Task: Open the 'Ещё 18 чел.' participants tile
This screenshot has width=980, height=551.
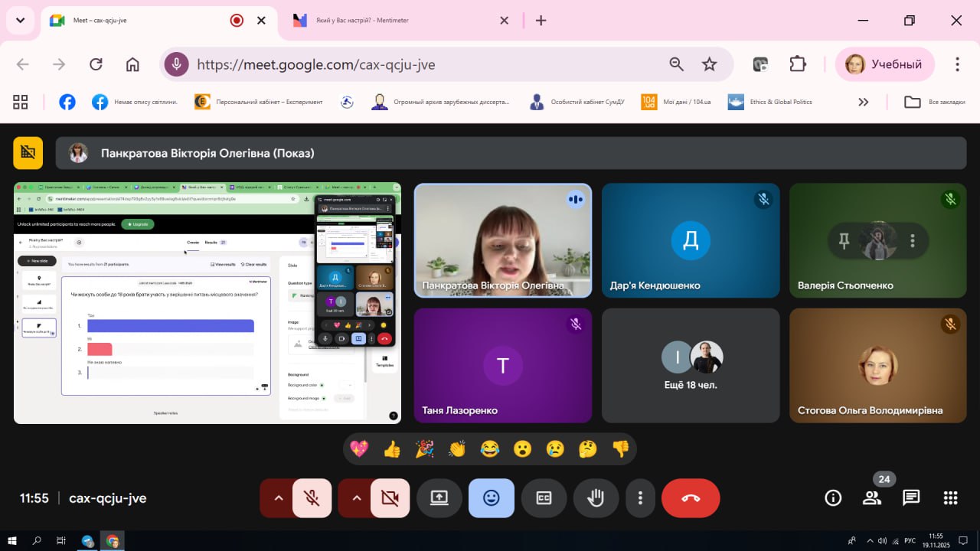Action: [x=691, y=366]
